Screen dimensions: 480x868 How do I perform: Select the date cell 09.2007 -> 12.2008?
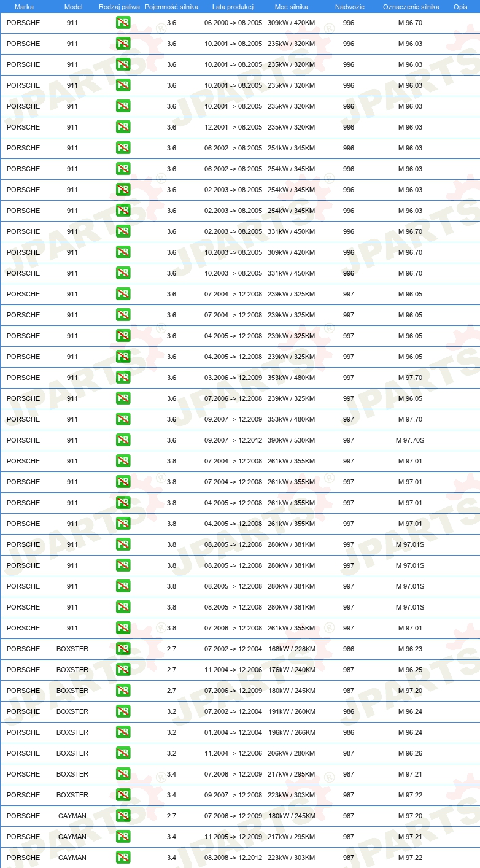tap(233, 796)
